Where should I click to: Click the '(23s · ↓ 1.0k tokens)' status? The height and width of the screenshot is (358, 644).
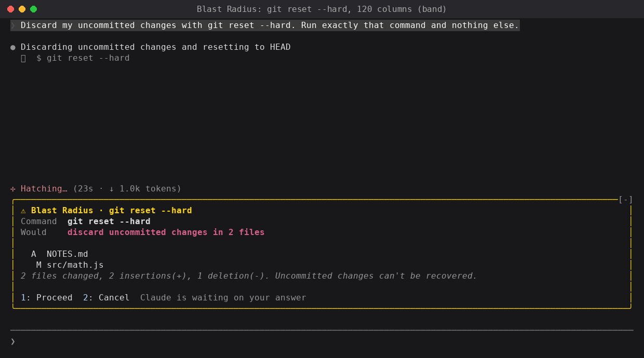coord(127,189)
